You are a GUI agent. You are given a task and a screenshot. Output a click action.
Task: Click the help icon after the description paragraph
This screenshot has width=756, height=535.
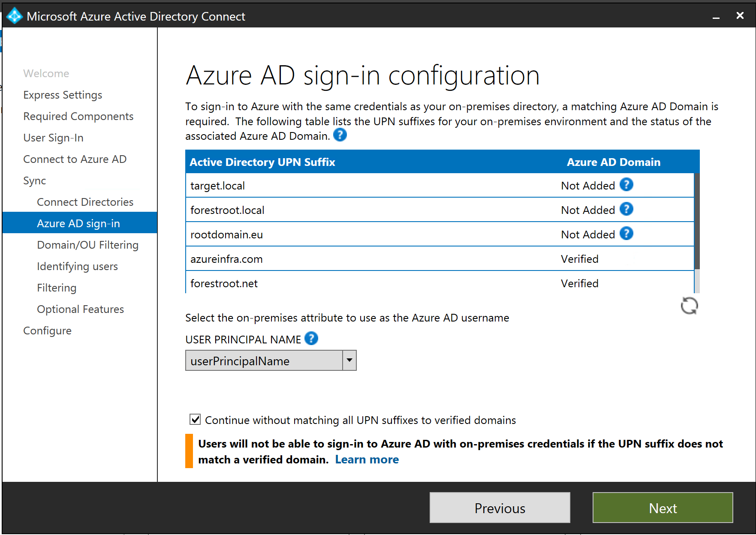tap(340, 135)
